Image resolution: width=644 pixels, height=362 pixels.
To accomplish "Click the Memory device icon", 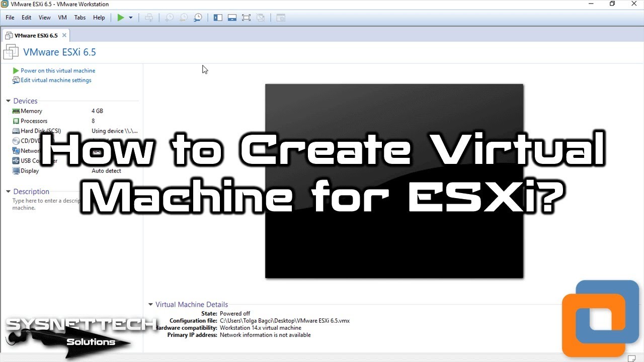I will click(16, 111).
